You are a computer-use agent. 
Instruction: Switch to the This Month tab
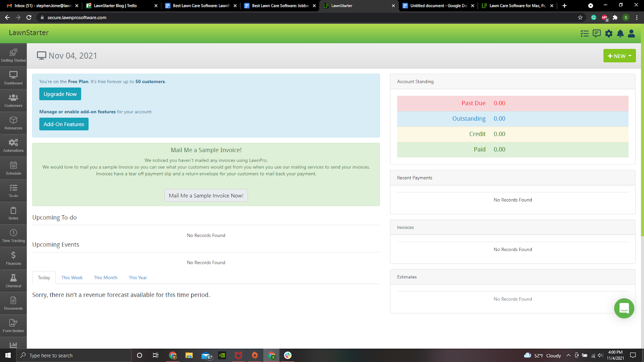[x=105, y=277]
